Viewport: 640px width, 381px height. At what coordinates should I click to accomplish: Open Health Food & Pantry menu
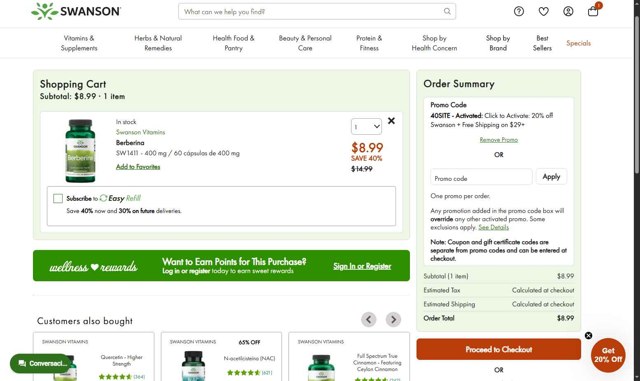[233, 43]
